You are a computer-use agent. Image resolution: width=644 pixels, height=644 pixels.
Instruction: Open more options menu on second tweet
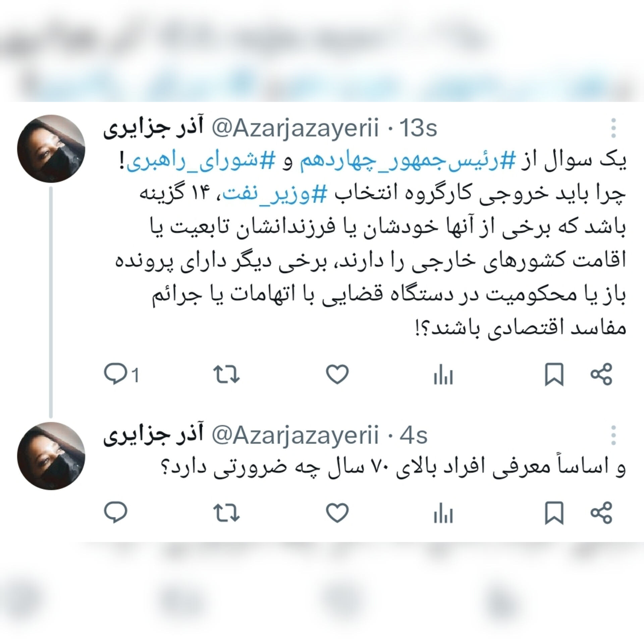coord(613,435)
